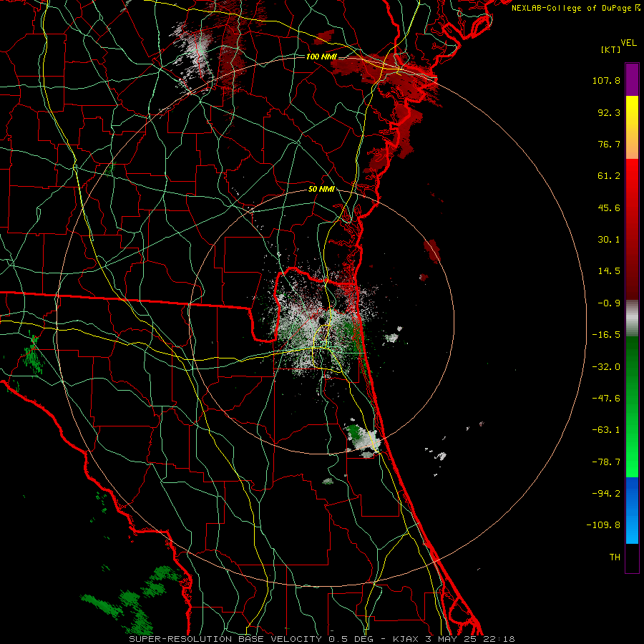The image size is (644, 644).
Task: Click the VEL legend title
Action: click(628, 43)
